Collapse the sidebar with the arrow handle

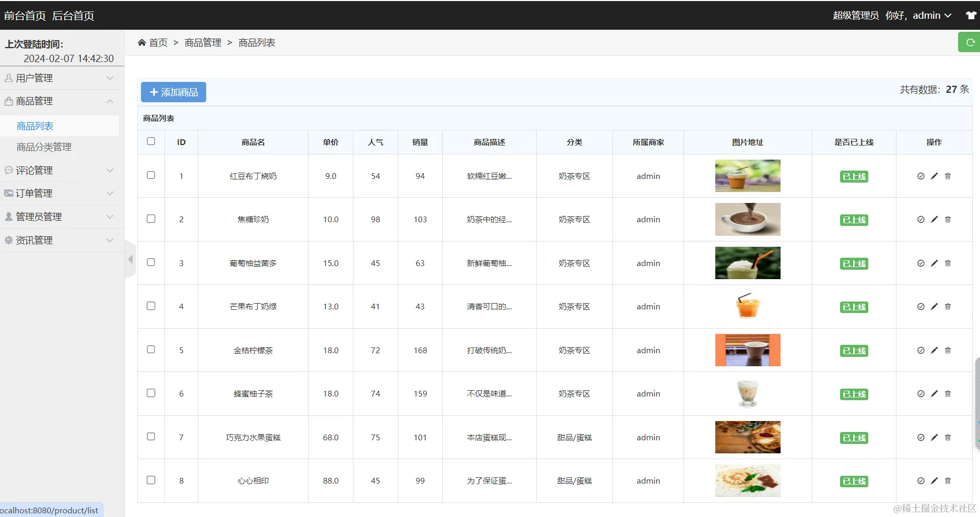130,259
